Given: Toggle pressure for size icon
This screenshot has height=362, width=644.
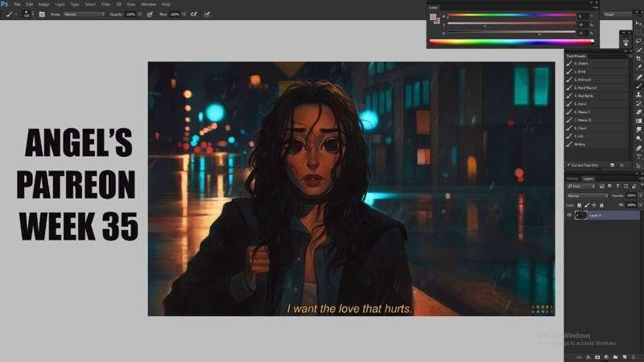Looking at the screenshot, I should [207, 14].
